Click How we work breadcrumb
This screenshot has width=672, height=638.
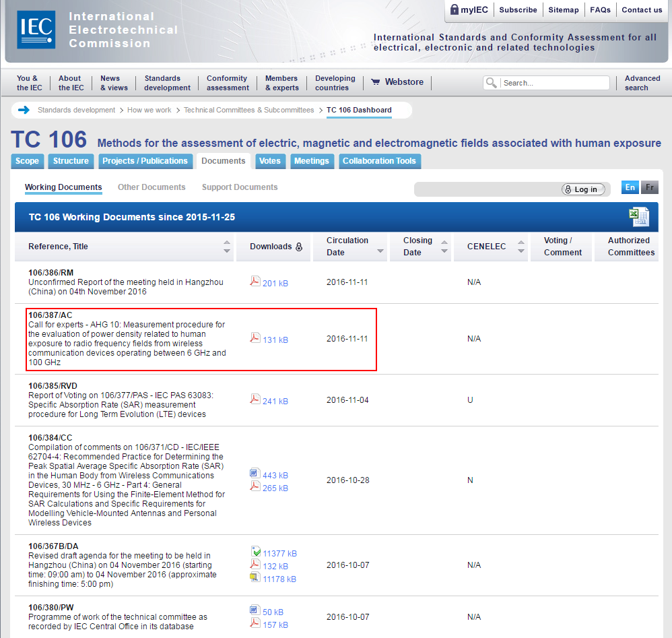[149, 110]
